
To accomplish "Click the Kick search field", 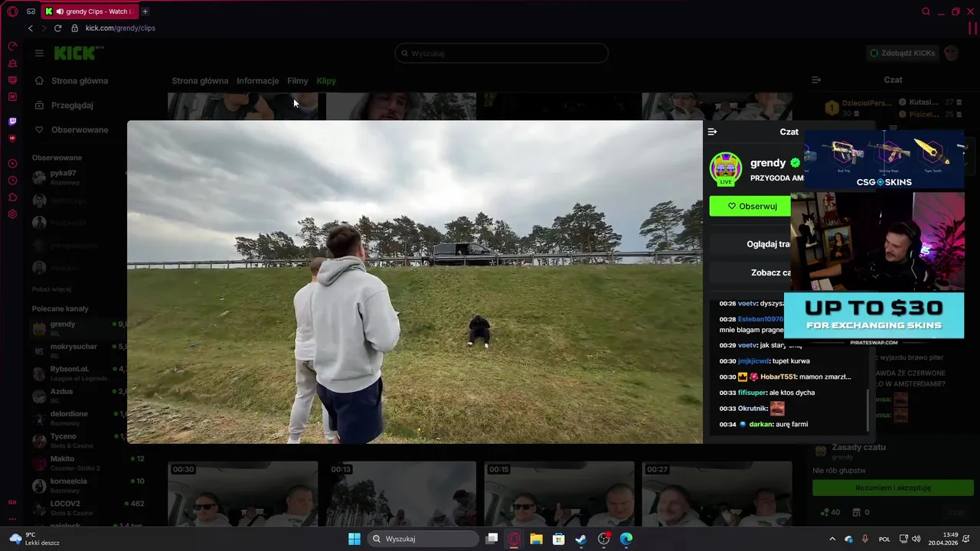I will [x=501, y=53].
